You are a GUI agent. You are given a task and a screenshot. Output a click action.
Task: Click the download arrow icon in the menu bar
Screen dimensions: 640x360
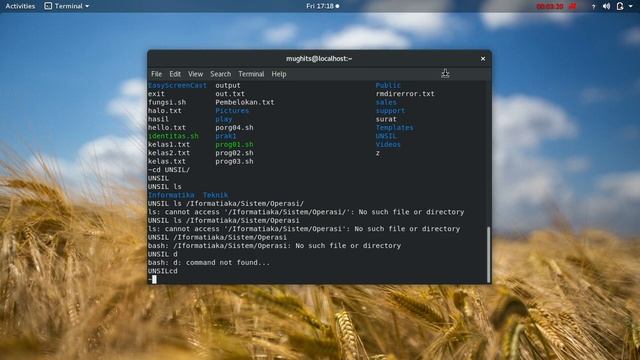pos(445,73)
